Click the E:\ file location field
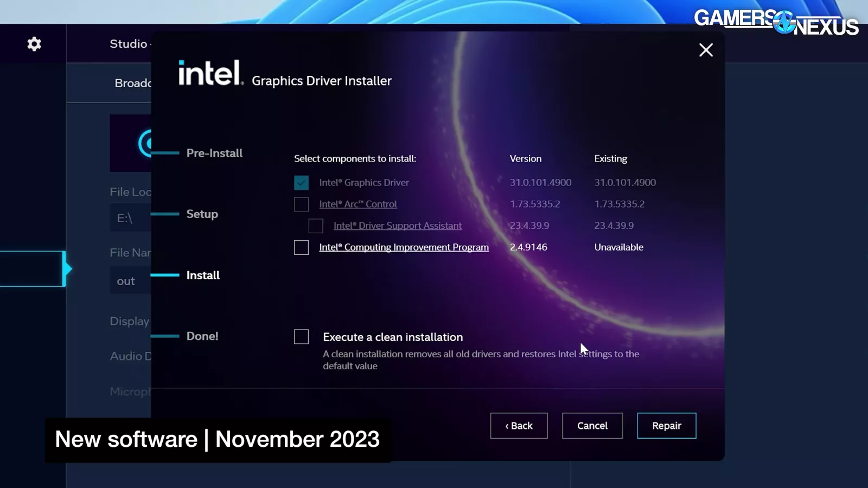The height and width of the screenshot is (488, 868). pos(130,218)
